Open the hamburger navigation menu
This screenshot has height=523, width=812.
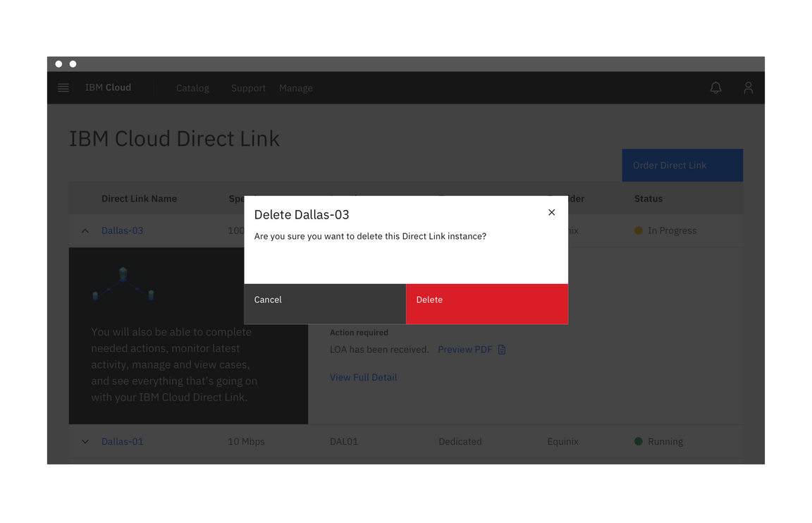pyautogui.click(x=63, y=87)
